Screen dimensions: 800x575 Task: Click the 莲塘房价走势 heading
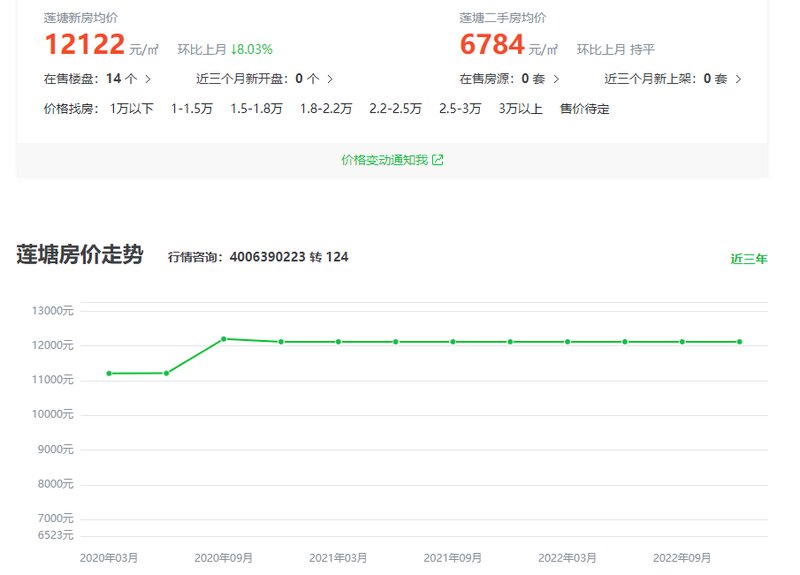(x=80, y=254)
